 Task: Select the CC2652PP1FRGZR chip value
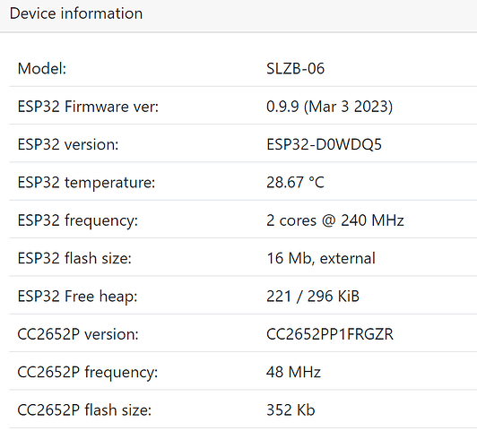330,334
